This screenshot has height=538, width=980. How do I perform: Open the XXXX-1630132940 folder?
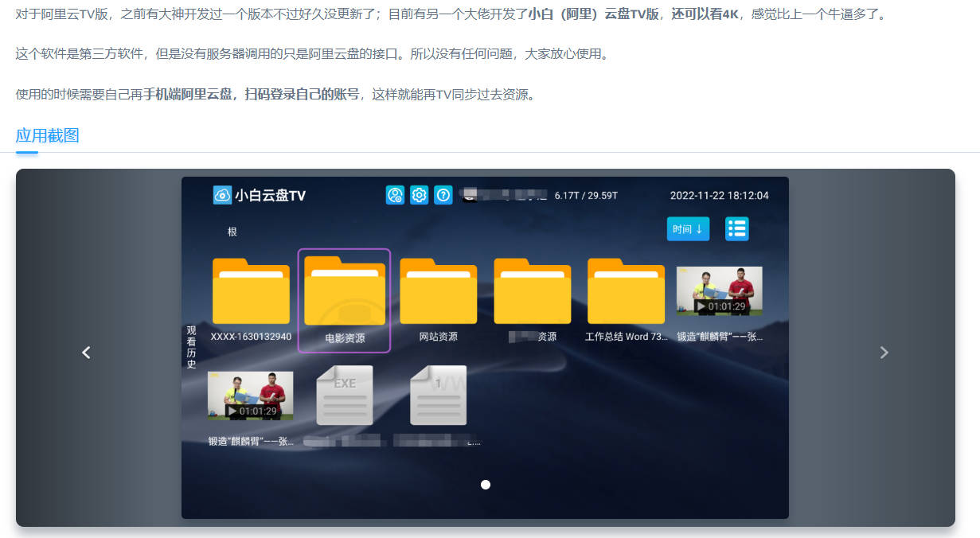coord(251,291)
